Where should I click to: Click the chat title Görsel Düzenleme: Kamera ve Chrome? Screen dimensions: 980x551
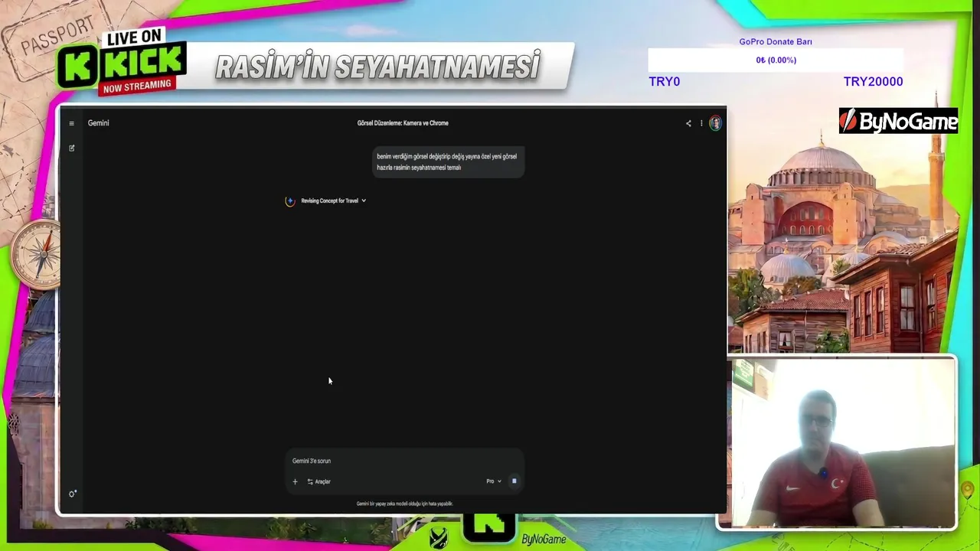coord(403,123)
